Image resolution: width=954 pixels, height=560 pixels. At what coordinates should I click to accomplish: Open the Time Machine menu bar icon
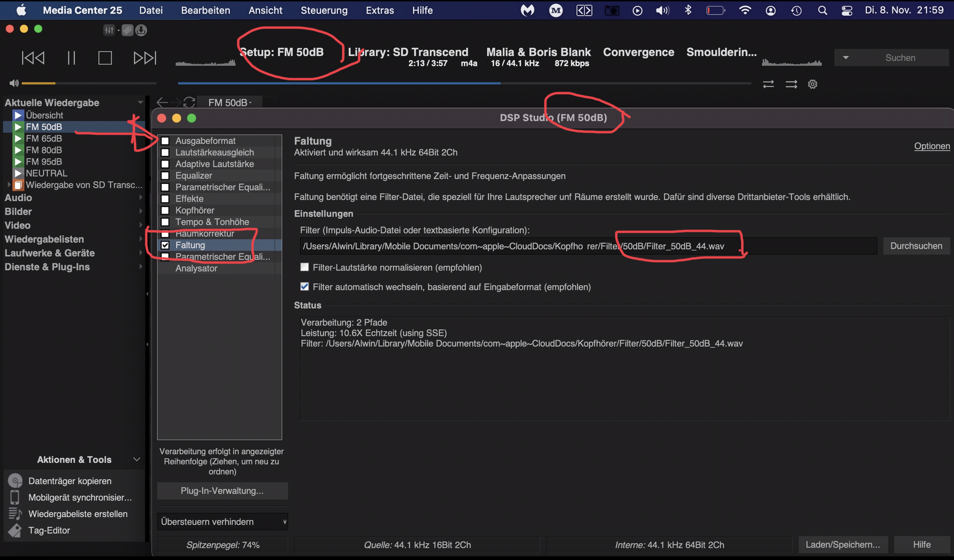pyautogui.click(x=797, y=10)
